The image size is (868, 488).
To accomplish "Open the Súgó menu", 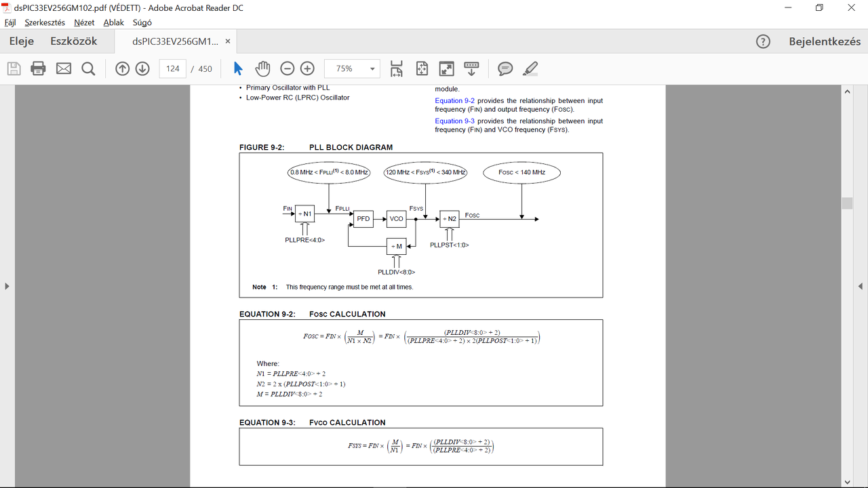I will pyautogui.click(x=142, y=22).
